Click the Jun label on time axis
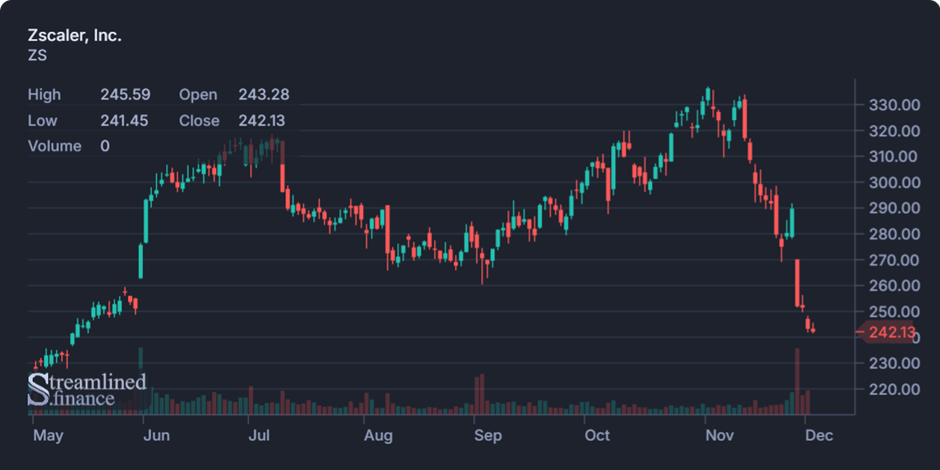Viewport: 940px width, 470px height. click(159, 436)
